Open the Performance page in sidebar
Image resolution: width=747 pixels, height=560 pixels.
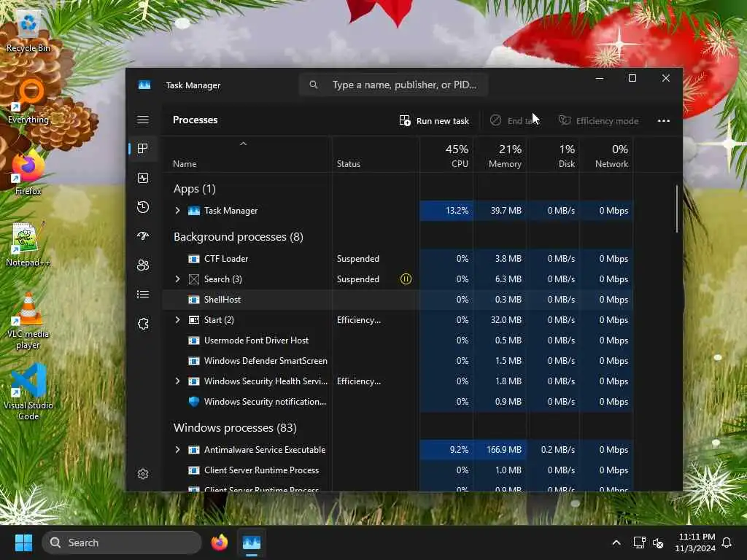(x=143, y=178)
